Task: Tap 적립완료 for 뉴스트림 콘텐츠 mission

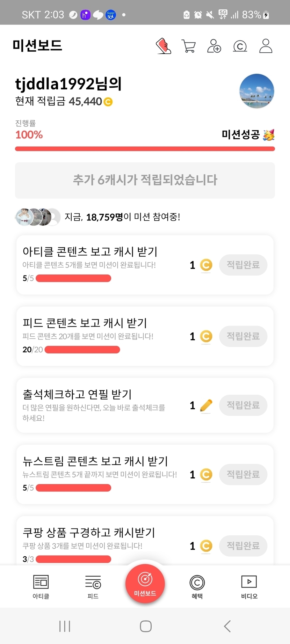Action: coord(243,474)
